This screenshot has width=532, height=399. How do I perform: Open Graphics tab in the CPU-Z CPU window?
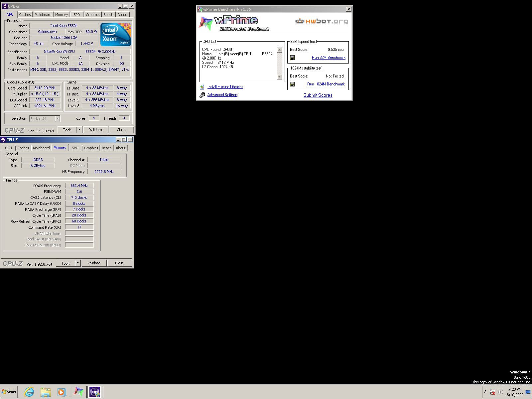click(93, 15)
